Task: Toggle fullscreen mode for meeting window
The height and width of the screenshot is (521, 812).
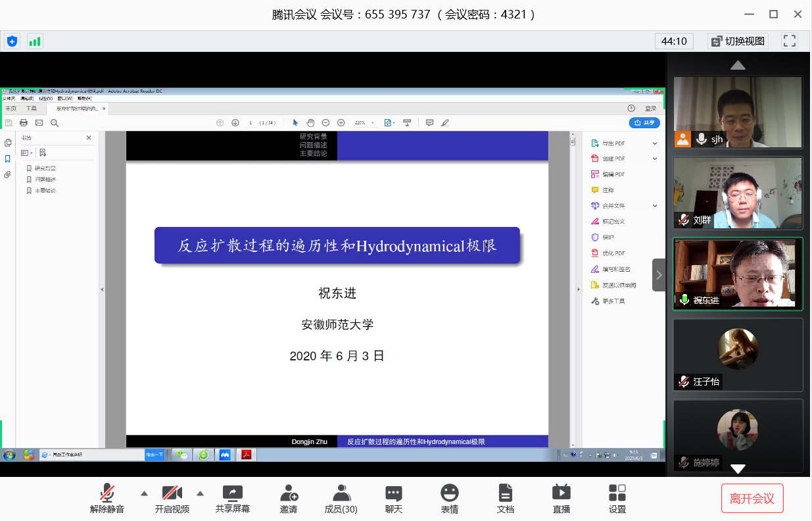Action: pyautogui.click(x=790, y=41)
